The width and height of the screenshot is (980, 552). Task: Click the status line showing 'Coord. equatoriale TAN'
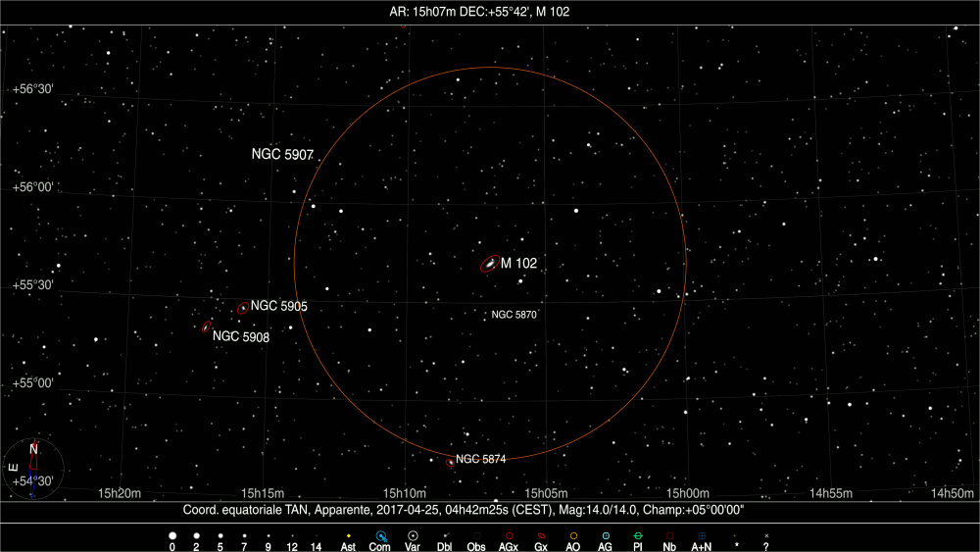pyautogui.click(x=469, y=510)
